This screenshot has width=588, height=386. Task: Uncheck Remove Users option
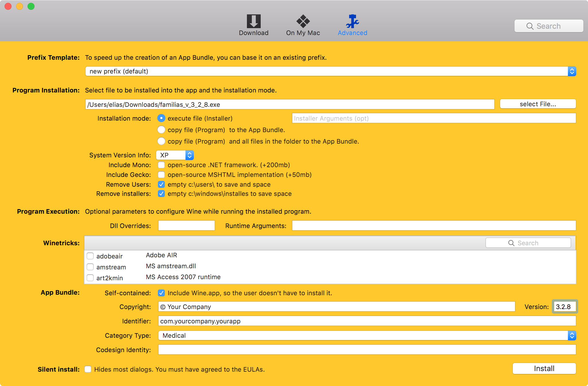click(161, 184)
